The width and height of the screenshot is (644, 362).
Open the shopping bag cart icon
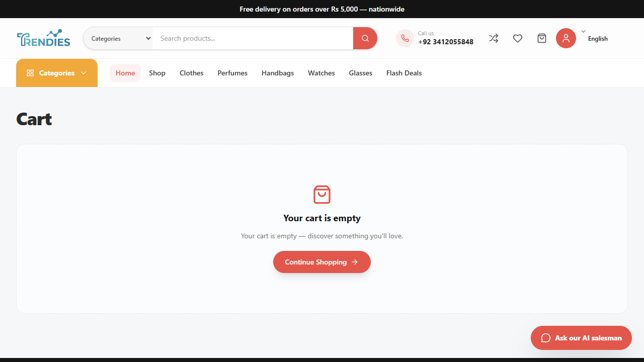[542, 38]
